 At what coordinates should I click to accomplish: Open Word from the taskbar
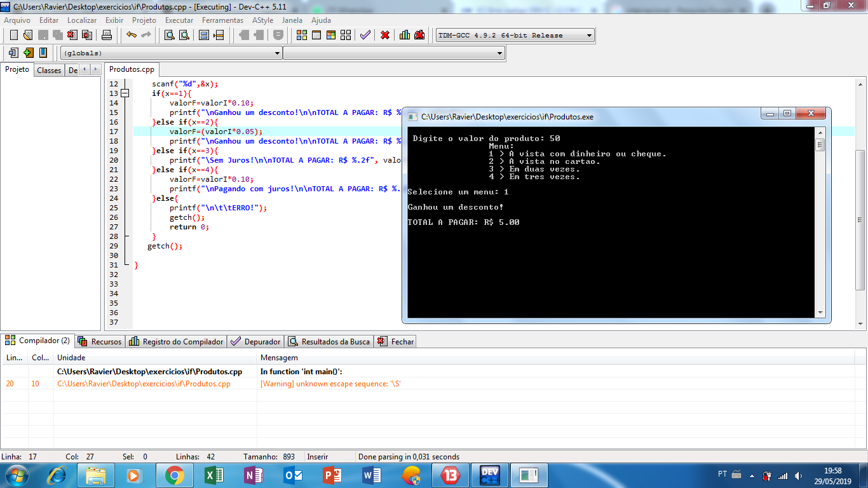point(371,475)
